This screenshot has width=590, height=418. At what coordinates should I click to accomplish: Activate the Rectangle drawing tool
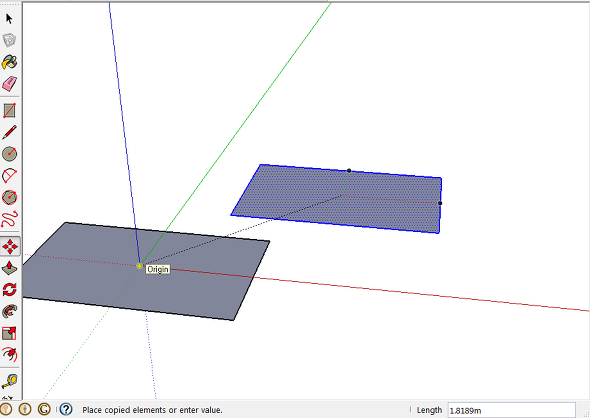[x=9, y=110]
